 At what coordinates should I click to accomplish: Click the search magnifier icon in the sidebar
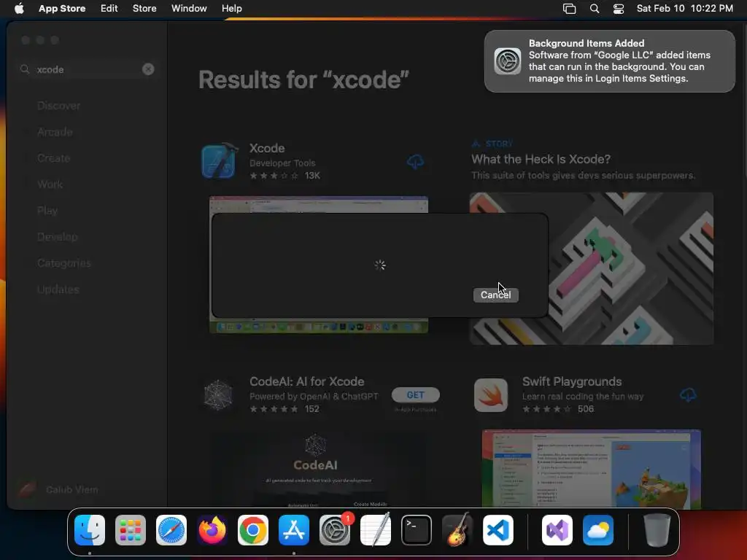tap(25, 69)
